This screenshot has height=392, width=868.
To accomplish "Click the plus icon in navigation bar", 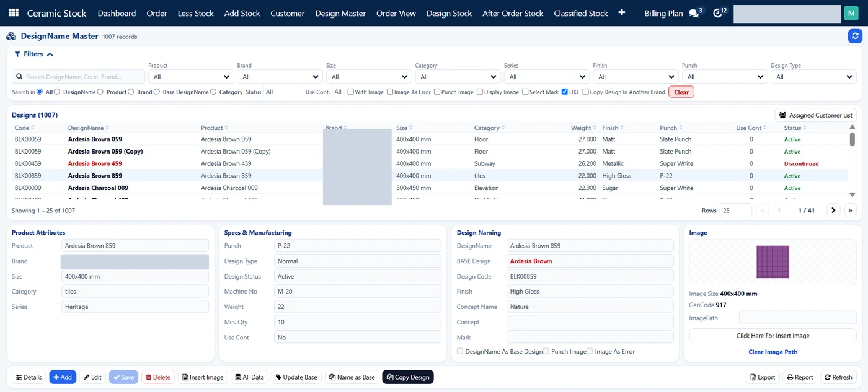I will pos(622,13).
